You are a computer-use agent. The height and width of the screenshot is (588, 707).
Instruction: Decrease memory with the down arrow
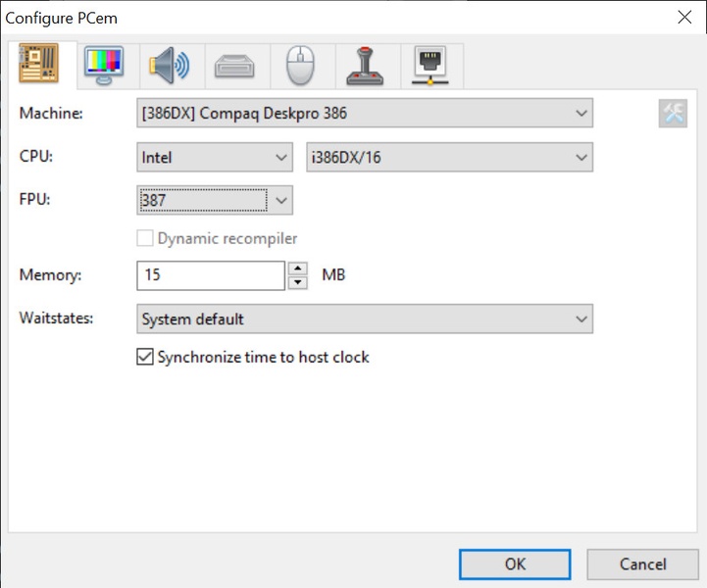pyautogui.click(x=298, y=283)
